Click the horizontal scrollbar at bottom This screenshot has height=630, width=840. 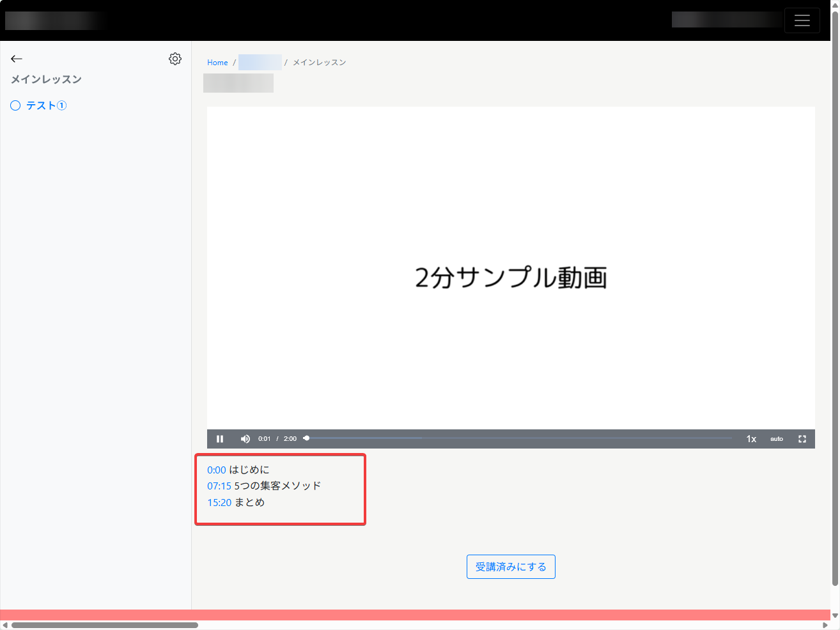click(x=105, y=625)
